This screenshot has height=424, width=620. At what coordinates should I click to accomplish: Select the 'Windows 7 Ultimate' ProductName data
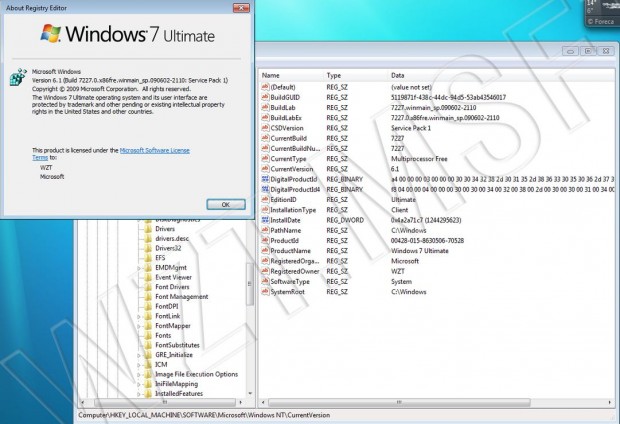[x=420, y=251]
